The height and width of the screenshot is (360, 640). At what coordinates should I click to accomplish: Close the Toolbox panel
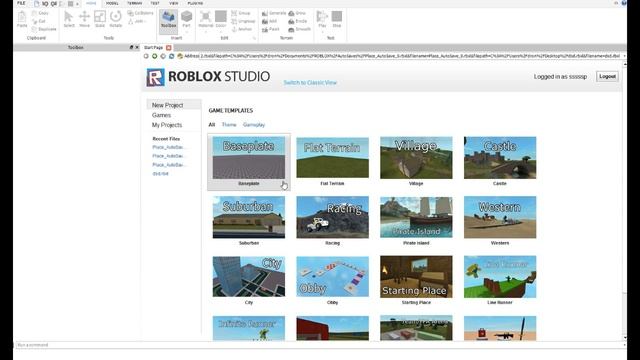137,47
